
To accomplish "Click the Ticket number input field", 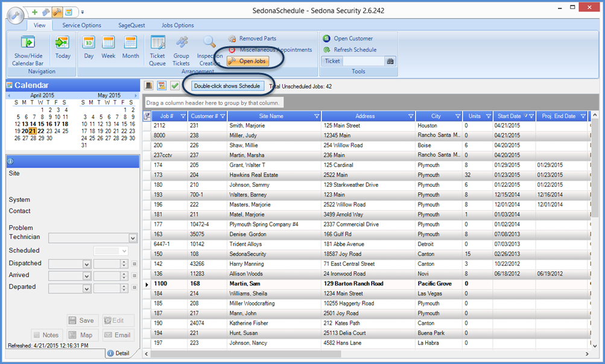I will pyautogui.click(x=364, y=61).
